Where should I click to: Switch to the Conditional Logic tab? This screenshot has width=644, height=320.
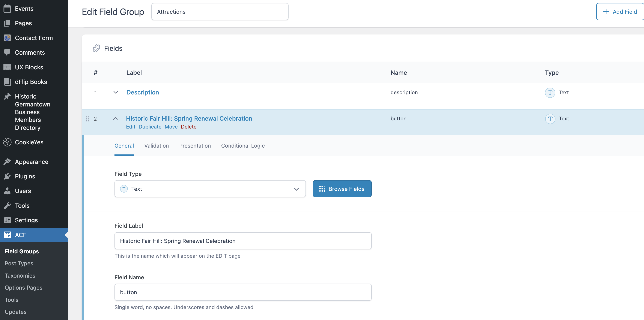coord(243,146)
